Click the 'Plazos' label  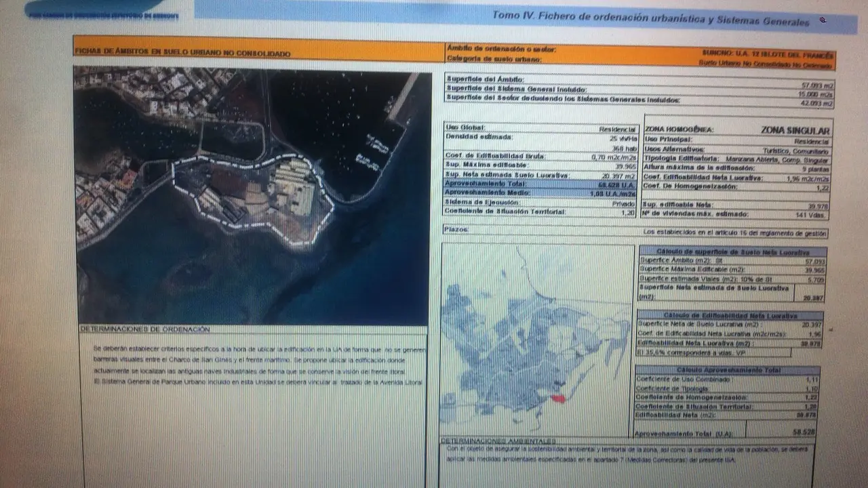(456, 229)
